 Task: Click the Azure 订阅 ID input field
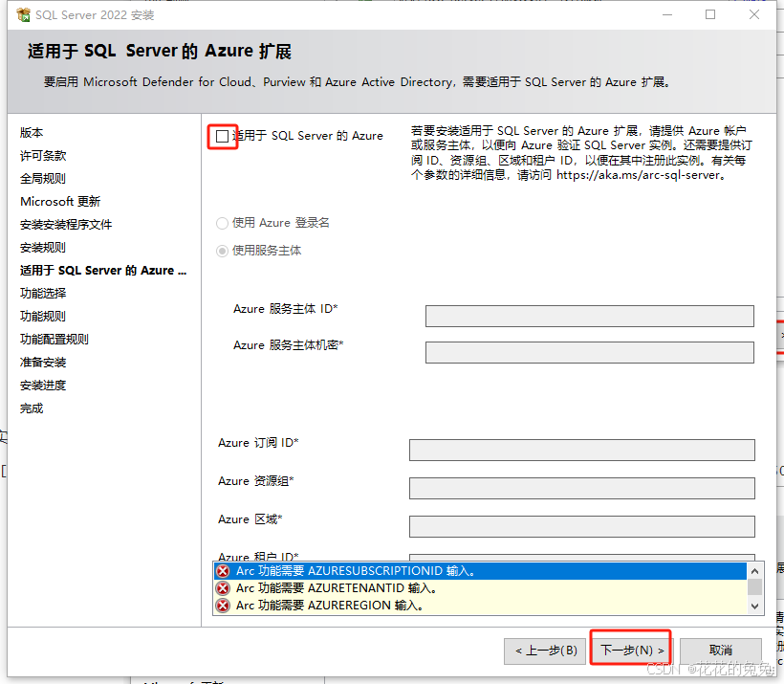pos(582,450)
